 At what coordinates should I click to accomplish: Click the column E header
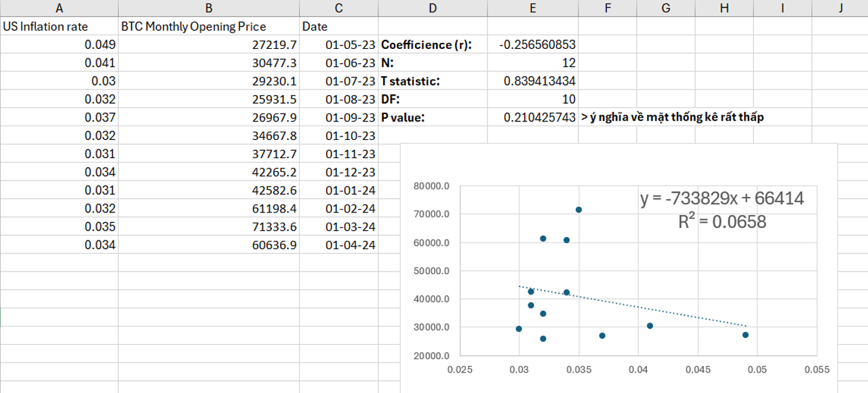click(532, 8)
